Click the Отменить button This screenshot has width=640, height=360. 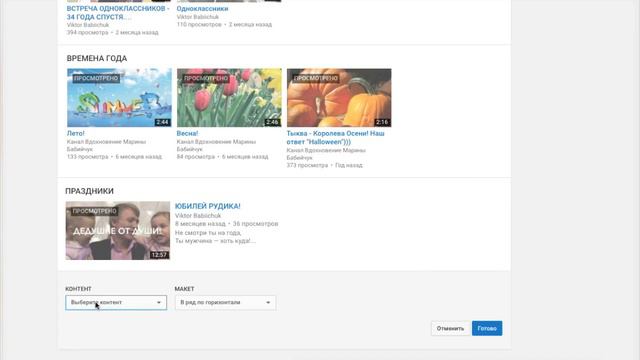[450, 328]
